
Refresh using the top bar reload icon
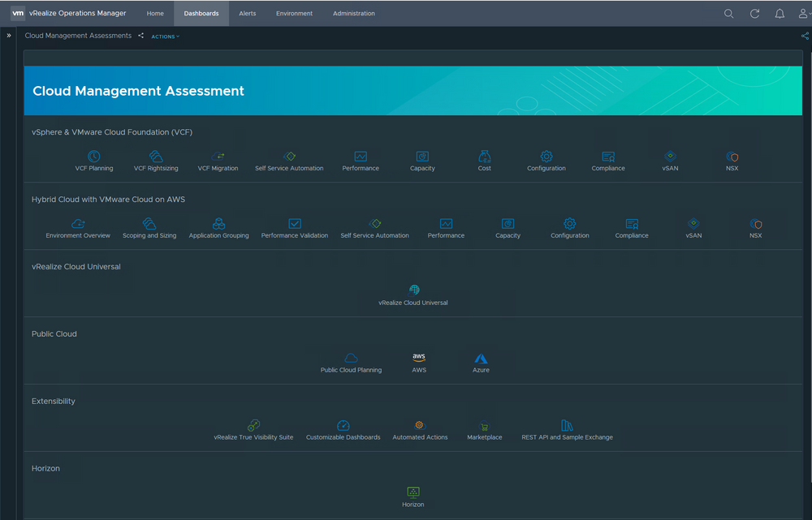[754, 14]
